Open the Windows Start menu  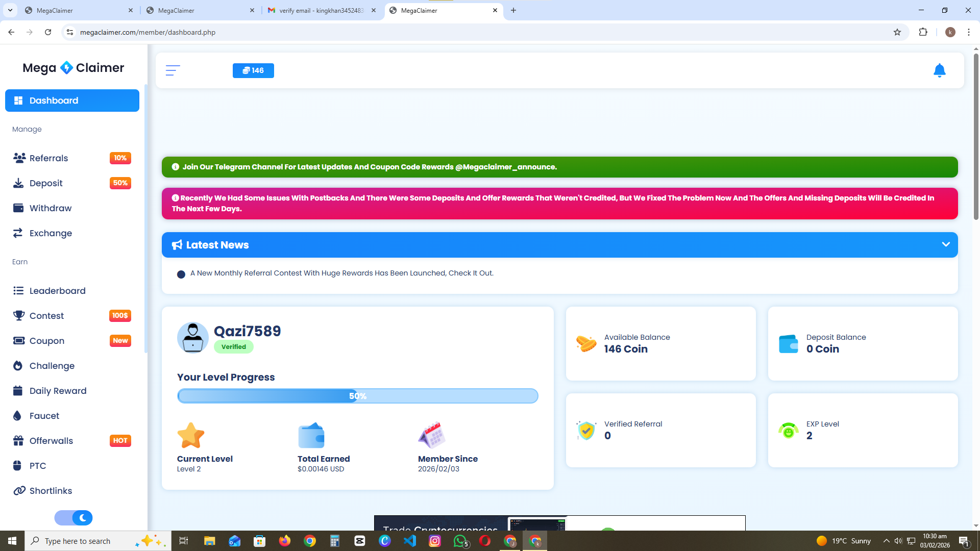(12, 541)
